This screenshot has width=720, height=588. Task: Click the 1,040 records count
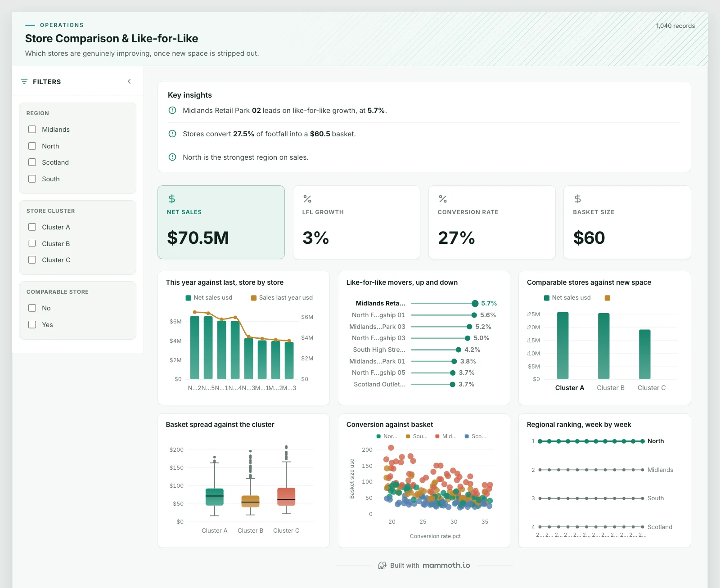(x=675, y=26)
